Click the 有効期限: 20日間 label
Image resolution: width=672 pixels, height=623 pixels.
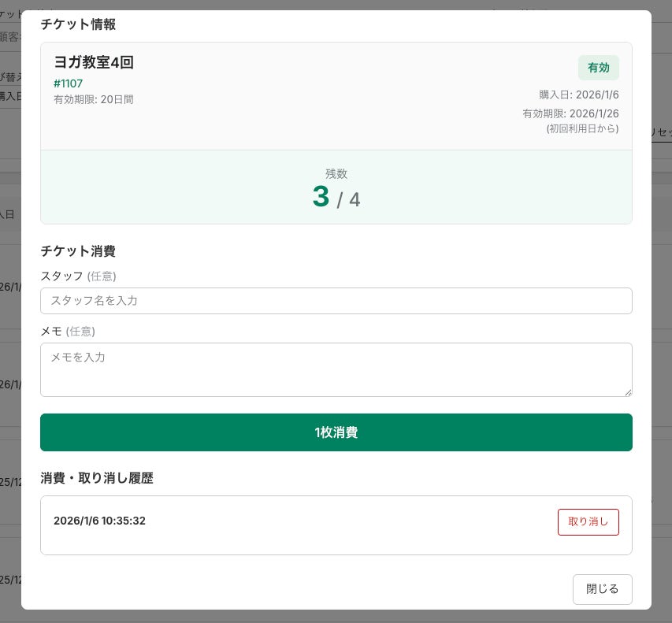coord(94,100)
